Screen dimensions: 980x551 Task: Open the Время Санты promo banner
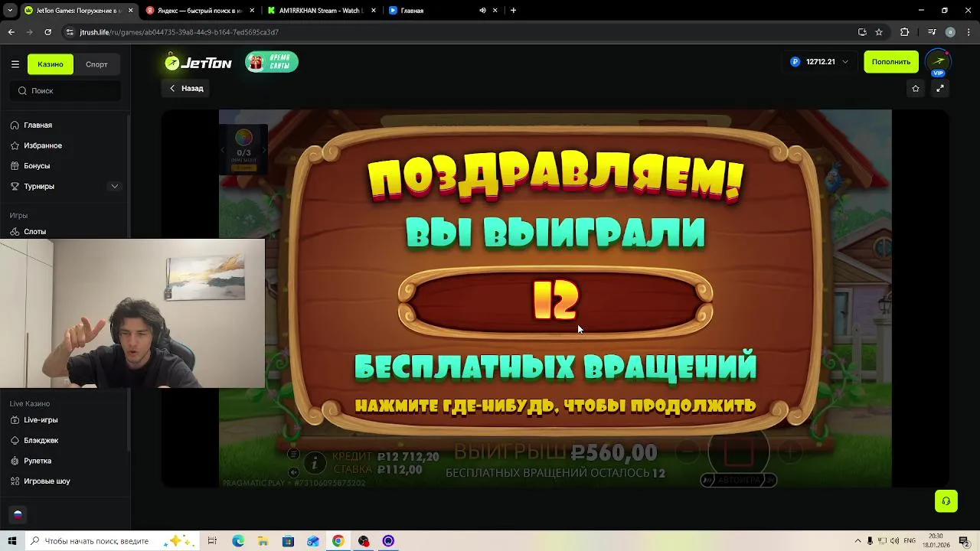272,62
